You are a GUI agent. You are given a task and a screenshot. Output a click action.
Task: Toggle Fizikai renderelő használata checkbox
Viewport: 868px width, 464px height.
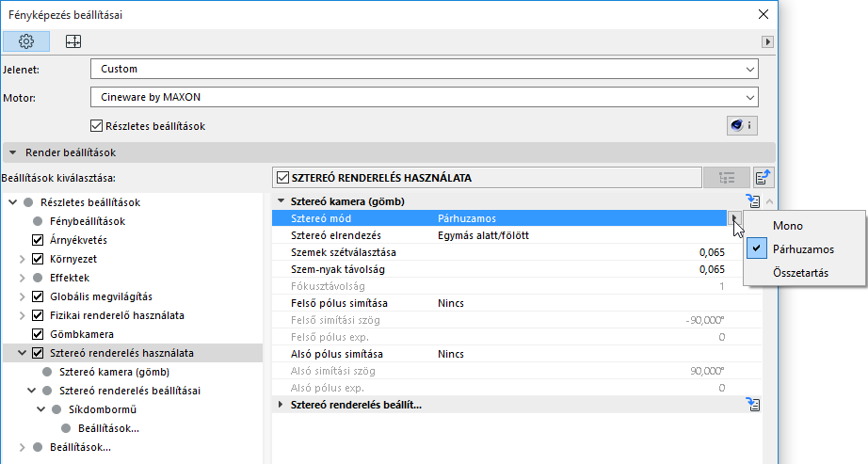point(38,315)
